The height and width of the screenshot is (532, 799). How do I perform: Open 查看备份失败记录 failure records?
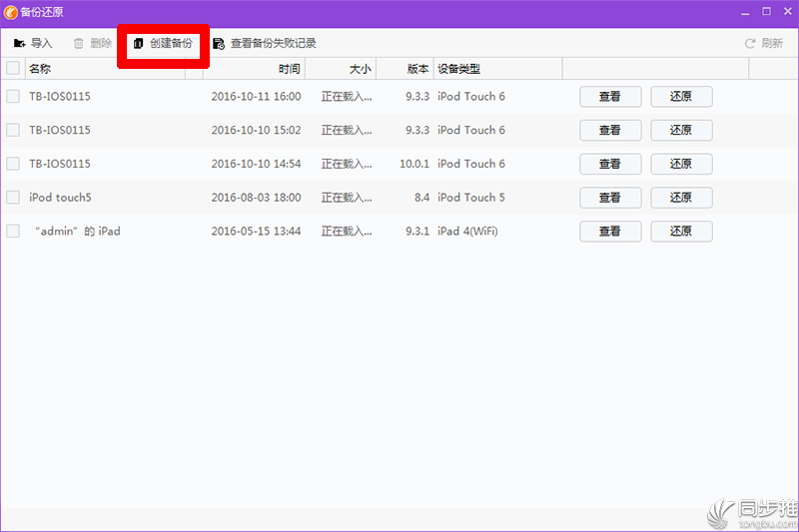point(265,43)
